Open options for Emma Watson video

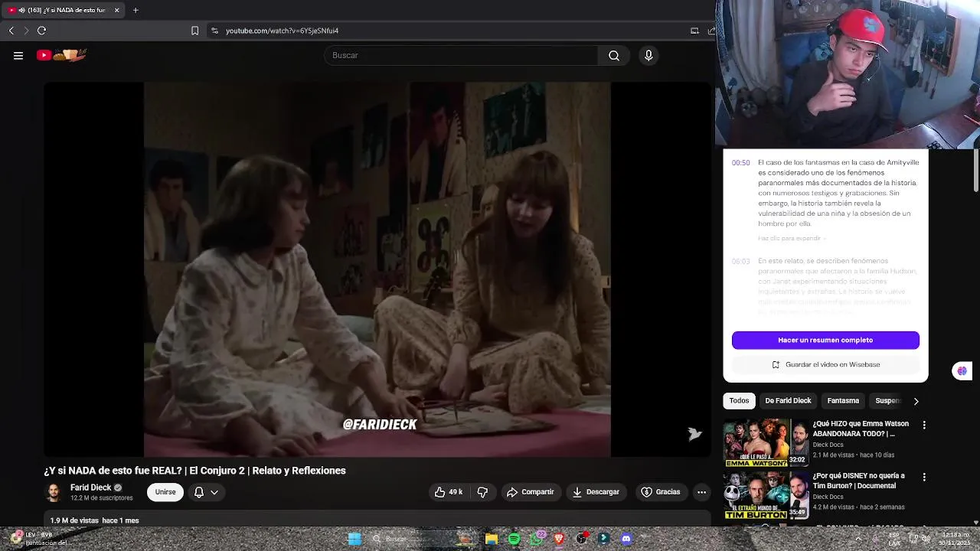tap(924, 425)
